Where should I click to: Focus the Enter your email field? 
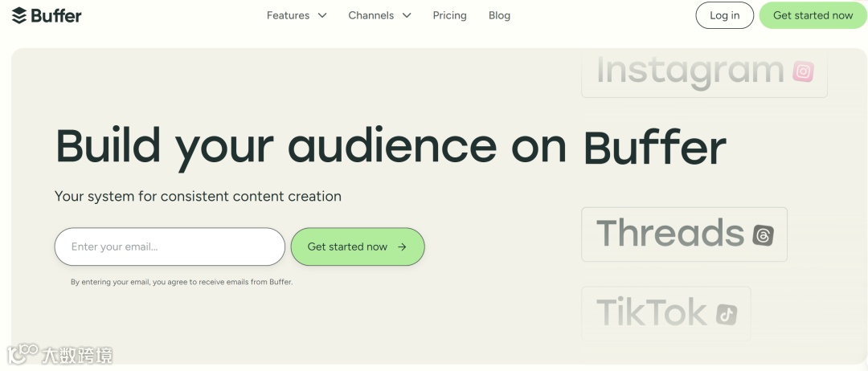click(x=170, y=247)
